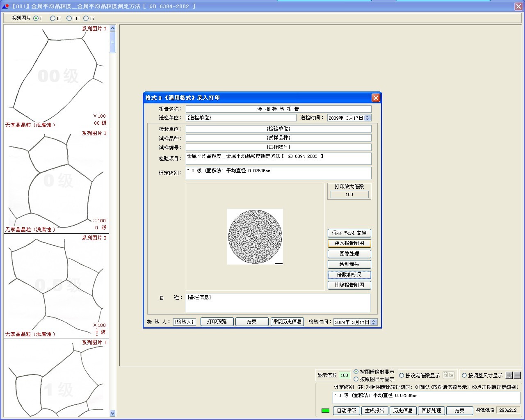Click the chart list scroll-down arrow

pyautogui.click(x=113, y=413)
